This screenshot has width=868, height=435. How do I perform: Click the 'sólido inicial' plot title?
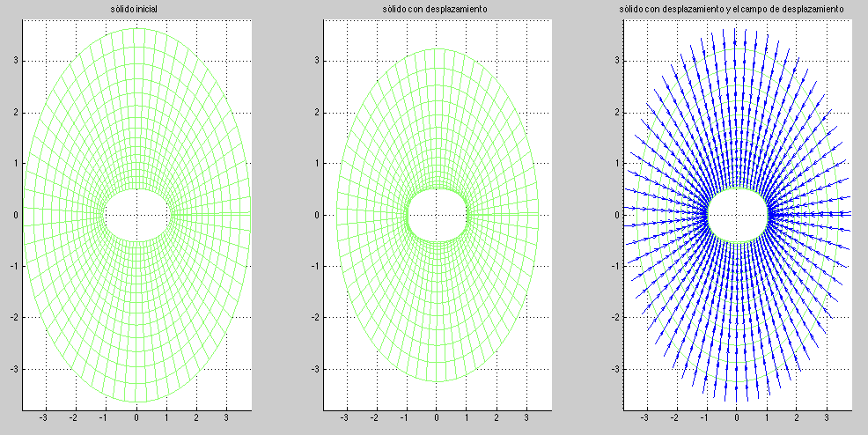click(x=136, y=9)
